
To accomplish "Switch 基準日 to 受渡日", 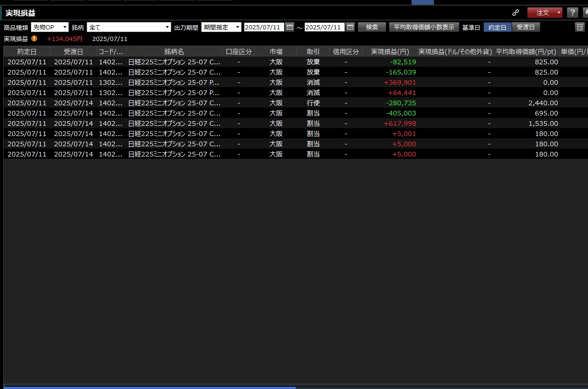I will pyautogui.click(x=526, y=27).
